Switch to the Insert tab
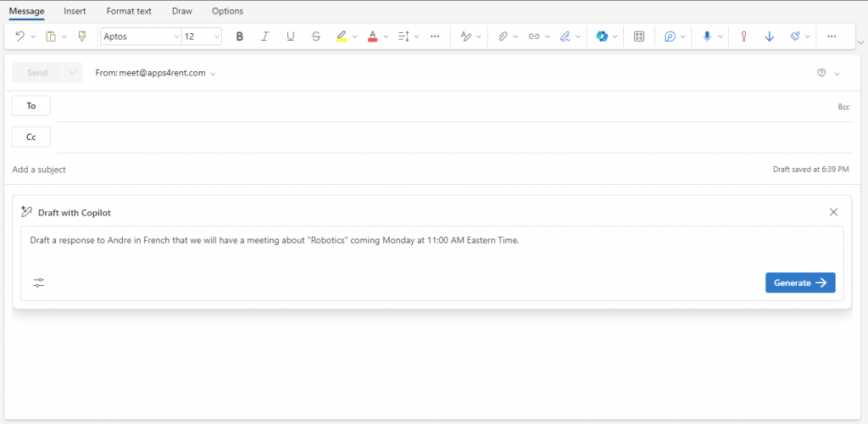Image resolution: width=868 pixels, height=424 pixels. pyautogui.click(x=75, y=11)
